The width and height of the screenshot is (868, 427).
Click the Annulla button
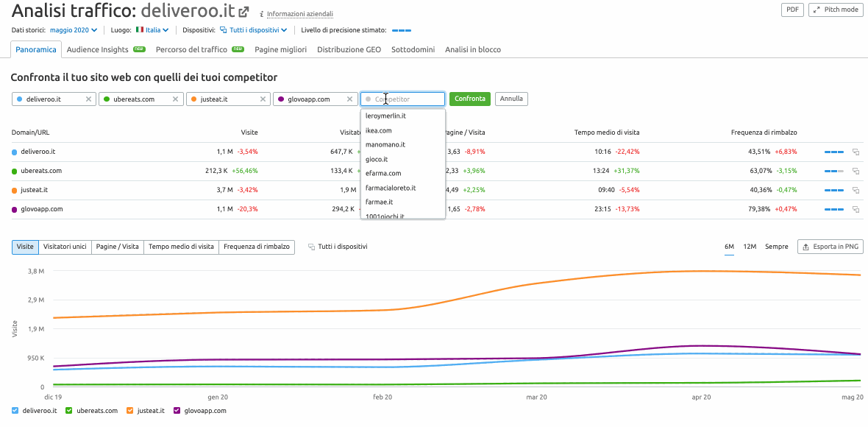(511, 99)
